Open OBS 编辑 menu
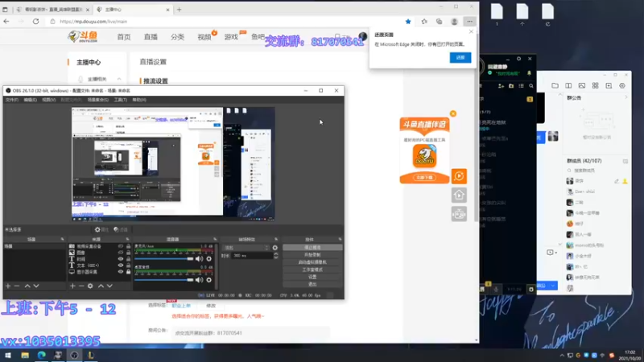Screen dimensions: 644x362 coord(30,100)
